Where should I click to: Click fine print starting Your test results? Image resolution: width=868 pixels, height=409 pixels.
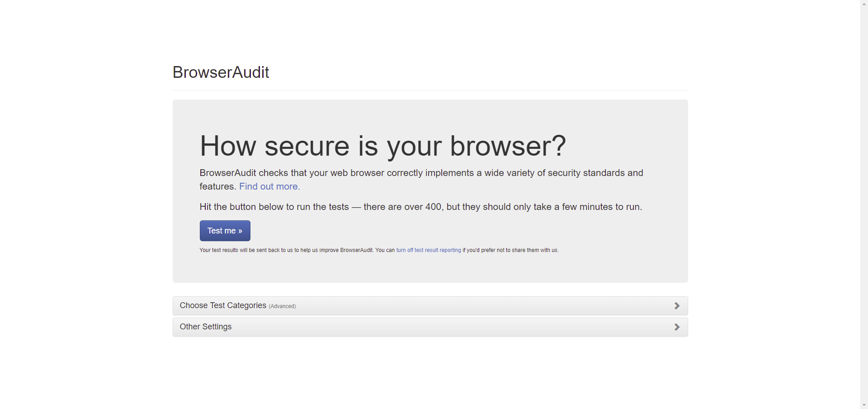coord(379,250)
